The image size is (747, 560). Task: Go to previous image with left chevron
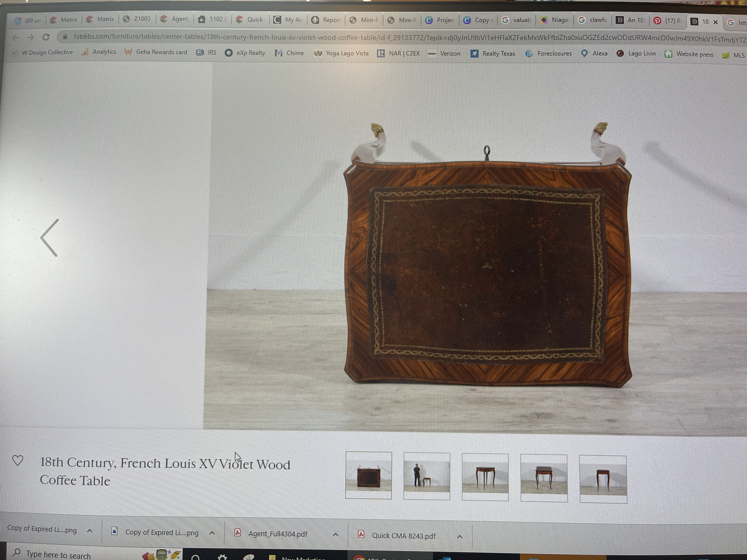pyautogui.click(x=50, y=238)
